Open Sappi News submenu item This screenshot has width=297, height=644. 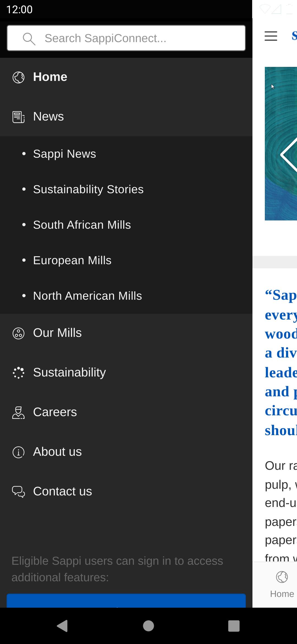click(64, 154)
